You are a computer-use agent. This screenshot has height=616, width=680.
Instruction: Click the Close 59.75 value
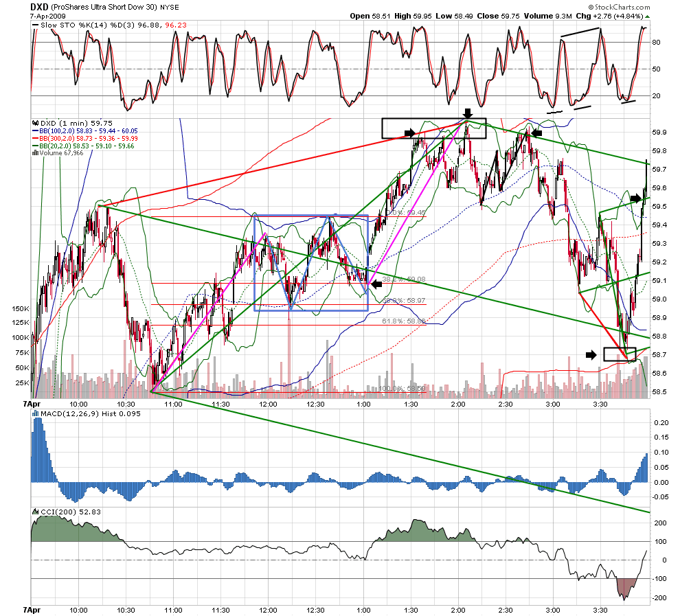(x=498, y=16)
